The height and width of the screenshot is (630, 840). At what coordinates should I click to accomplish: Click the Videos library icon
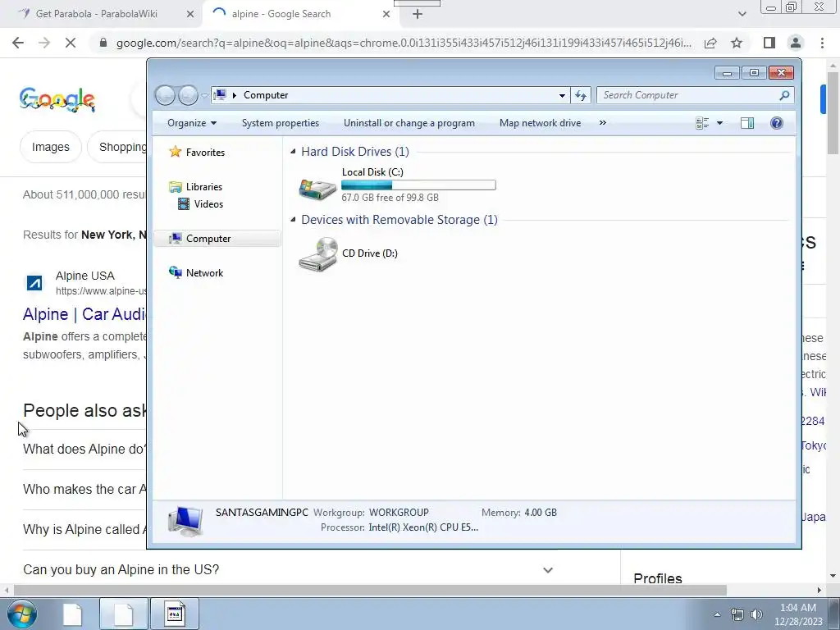pos(184,204)
